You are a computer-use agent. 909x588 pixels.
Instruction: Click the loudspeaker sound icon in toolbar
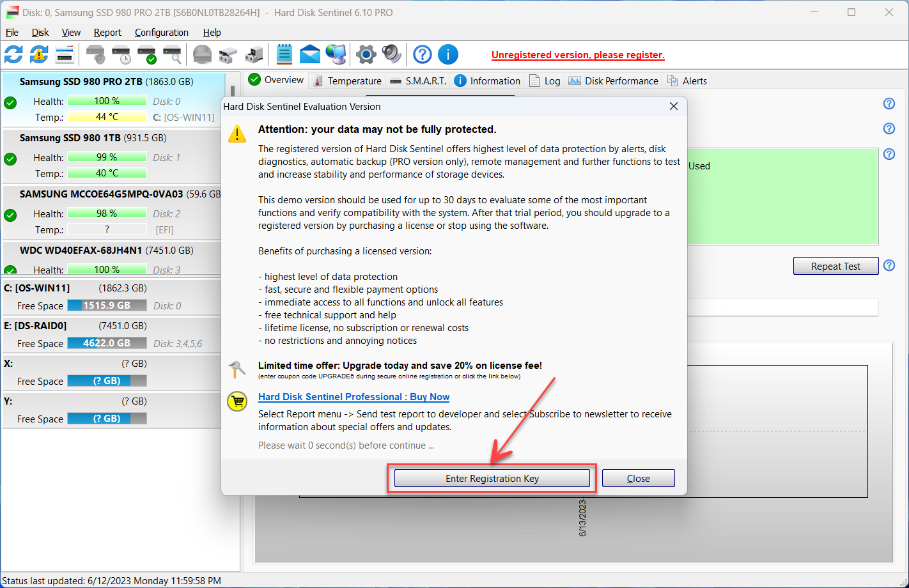coord(391,54)
